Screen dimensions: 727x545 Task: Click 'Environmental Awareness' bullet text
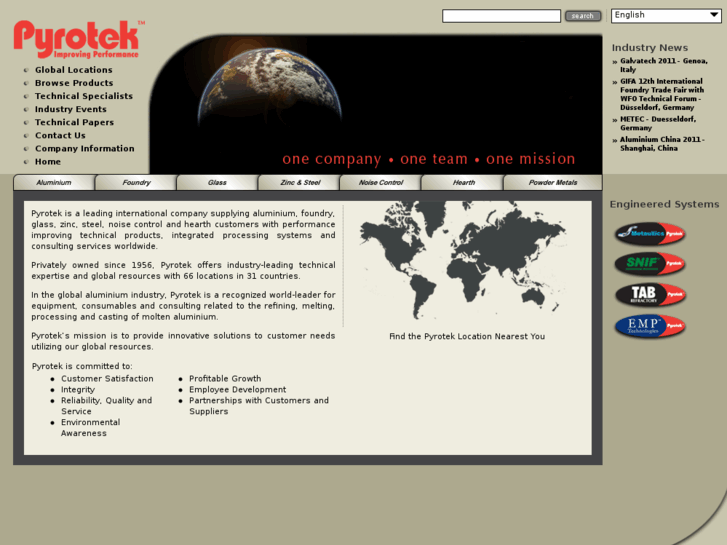pyautogui.click(x=90, y=428)
